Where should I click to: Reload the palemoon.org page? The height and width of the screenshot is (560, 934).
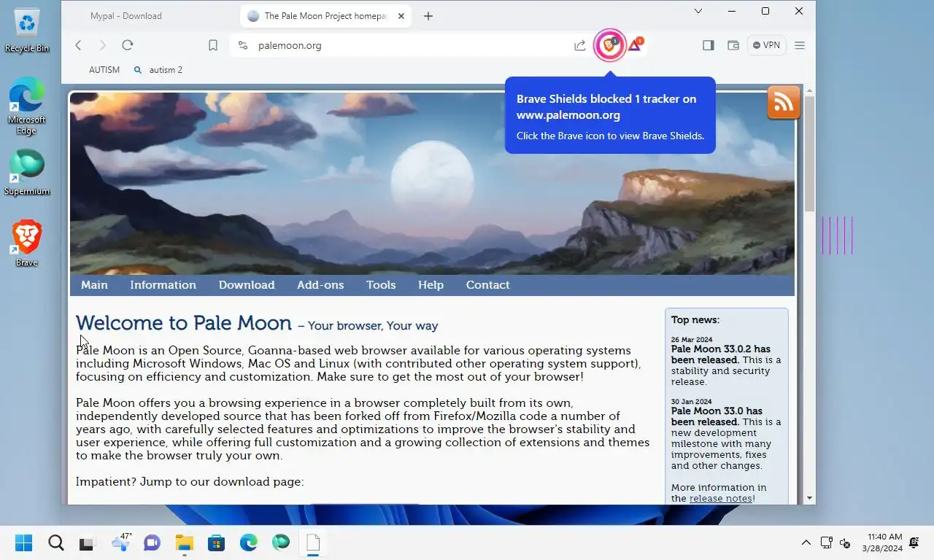tap(128, 45)
